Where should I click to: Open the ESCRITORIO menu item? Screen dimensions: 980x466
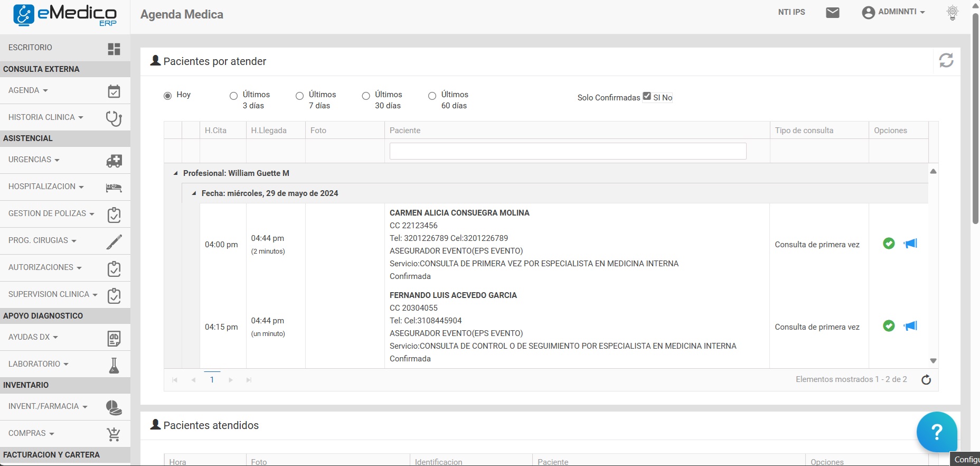tap(30, 48)
